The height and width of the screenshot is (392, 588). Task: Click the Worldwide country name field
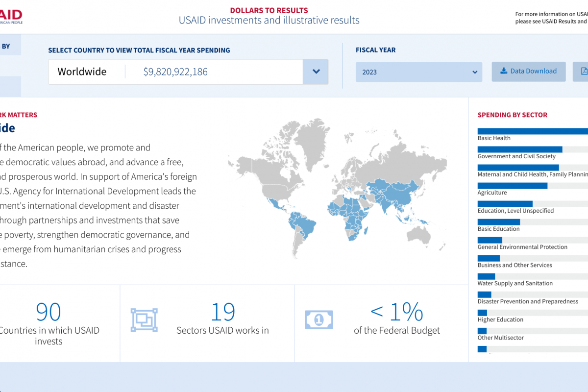pyautogui.click(x=82, y=72)
